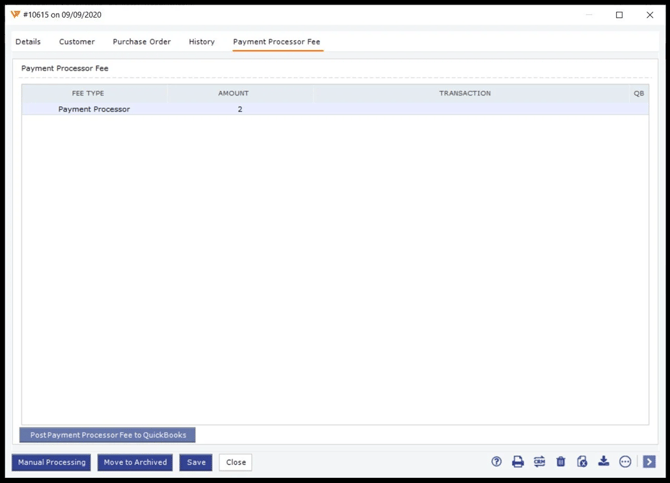Viewport: 670px width, 483px height.
Task: Open the Customer tab
Action: pos(77,42)
